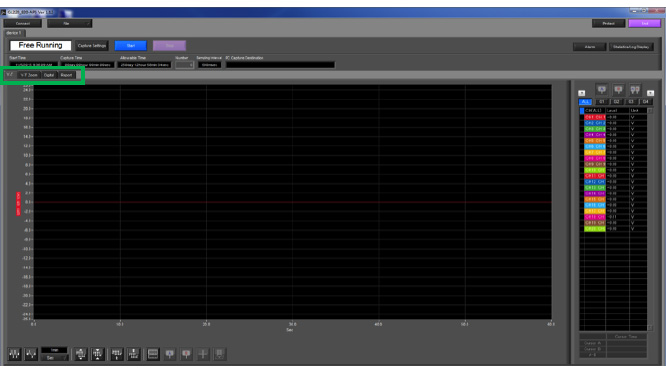Switch to the Digital tab
666x375 pixels.
pyautogui.click(x=49, y=75)
